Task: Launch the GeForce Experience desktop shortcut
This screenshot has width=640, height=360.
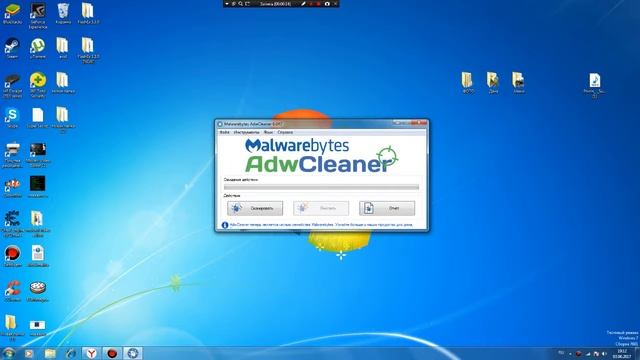Action: coord(38,15)
